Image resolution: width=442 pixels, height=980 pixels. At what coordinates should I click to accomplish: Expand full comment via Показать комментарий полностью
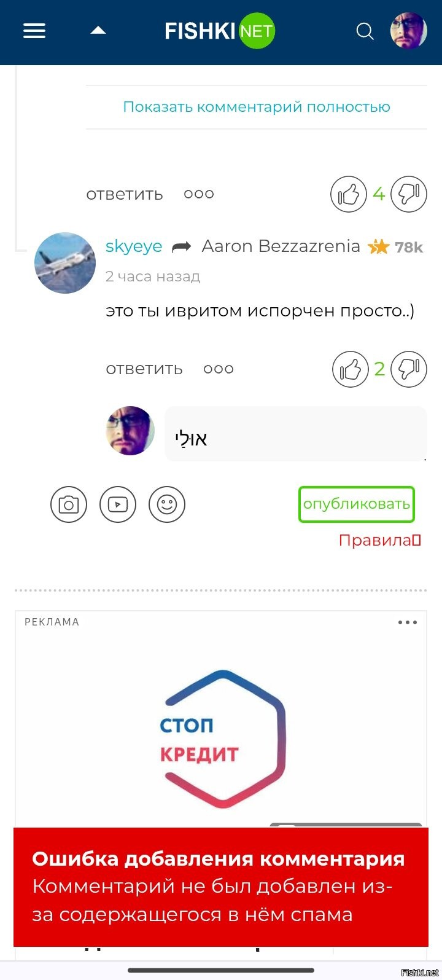click(x=257, y=107)
